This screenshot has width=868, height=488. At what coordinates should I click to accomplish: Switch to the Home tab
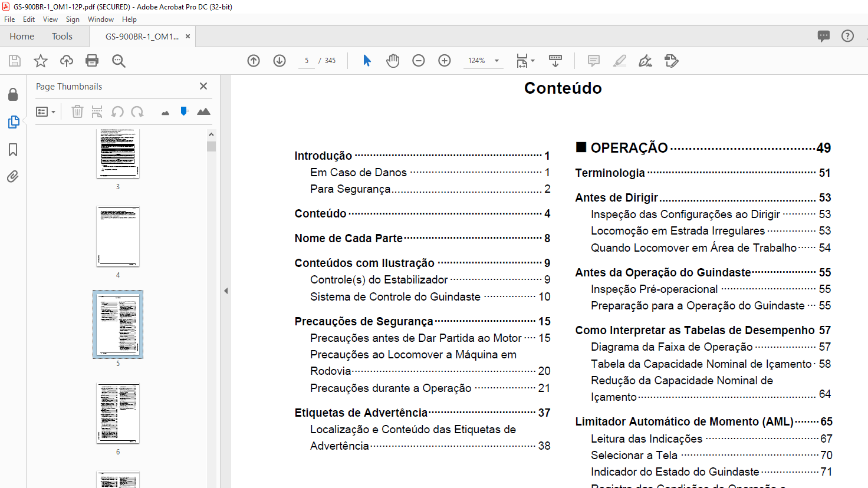coord(22,37)
